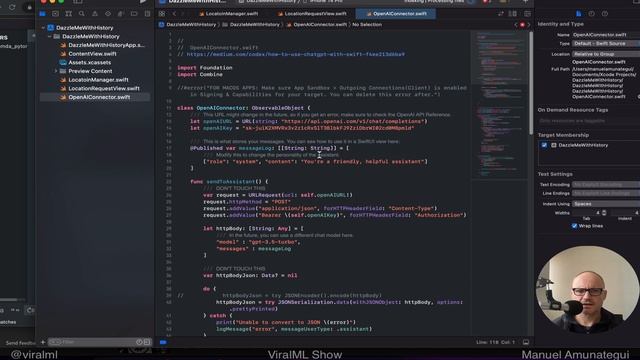This screenshot has height=360, width=640.
Task: Go back with the editor back arrow
Action: [174, 14]
